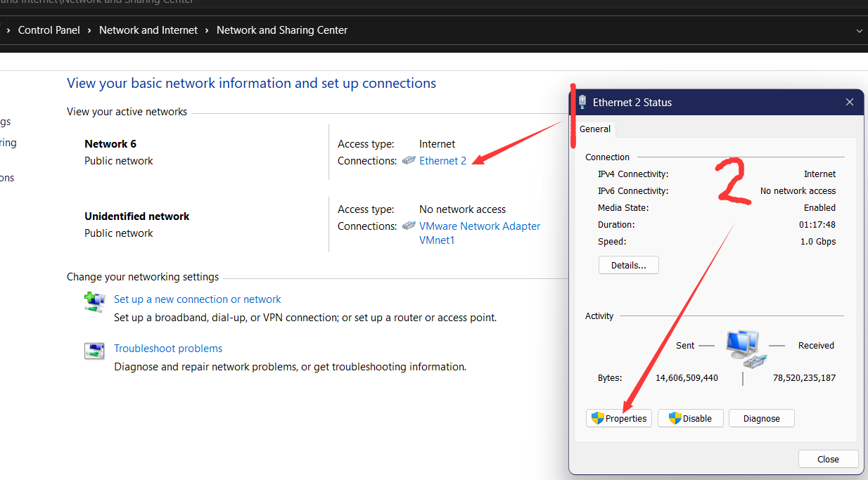Run Diagnose on the Ethernet 2 connection

[x=761, y=418]
